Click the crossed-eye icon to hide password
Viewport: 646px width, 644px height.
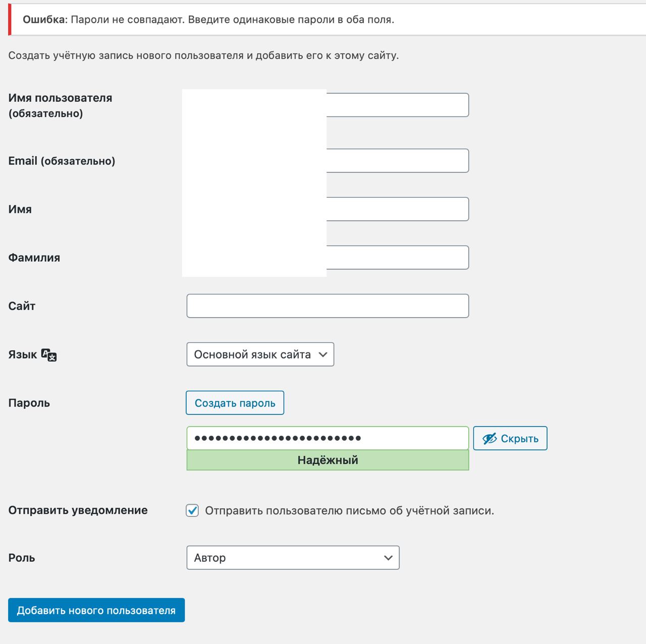tap(490, 439)
